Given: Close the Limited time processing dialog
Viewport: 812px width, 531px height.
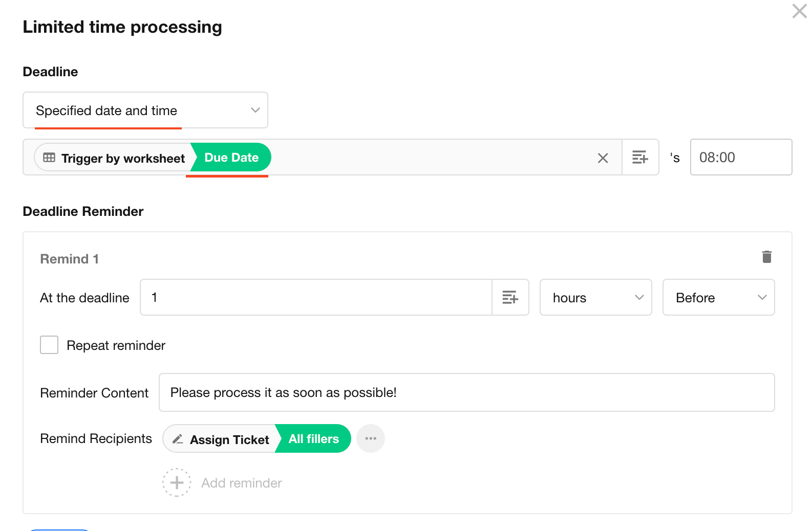Looking at the screenshot, I should tap(799, 11).
